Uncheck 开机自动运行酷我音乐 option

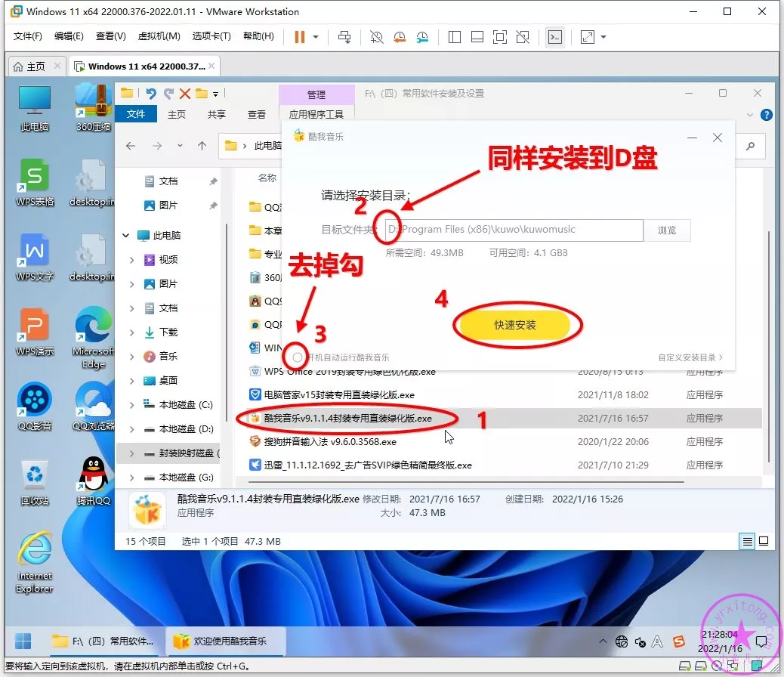point(298,357)
